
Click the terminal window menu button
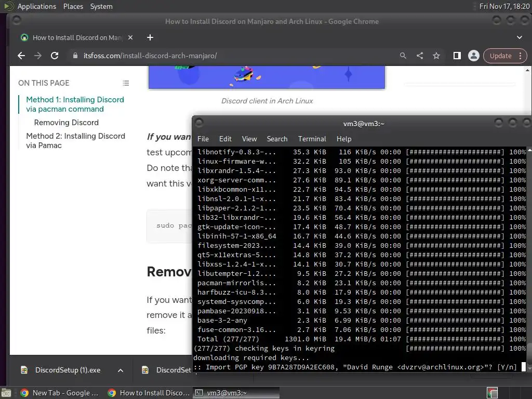pos(199,122)
